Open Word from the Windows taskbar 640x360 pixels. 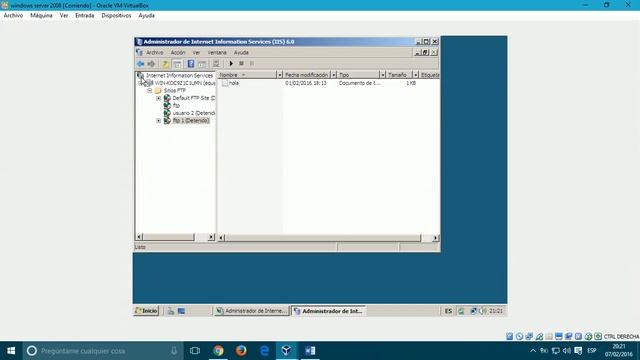(310, 351)
